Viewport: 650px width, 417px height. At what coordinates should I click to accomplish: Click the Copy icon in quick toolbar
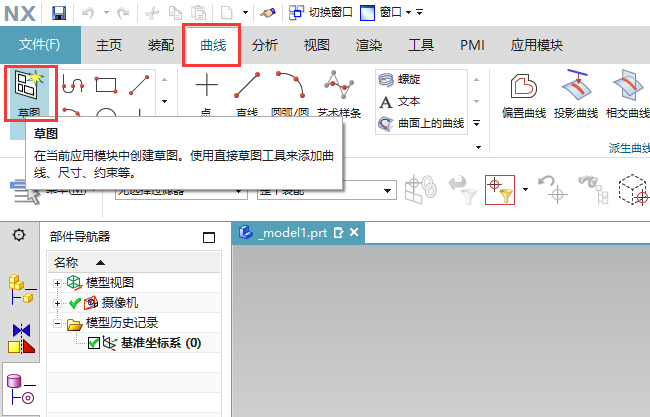point(175,13)
